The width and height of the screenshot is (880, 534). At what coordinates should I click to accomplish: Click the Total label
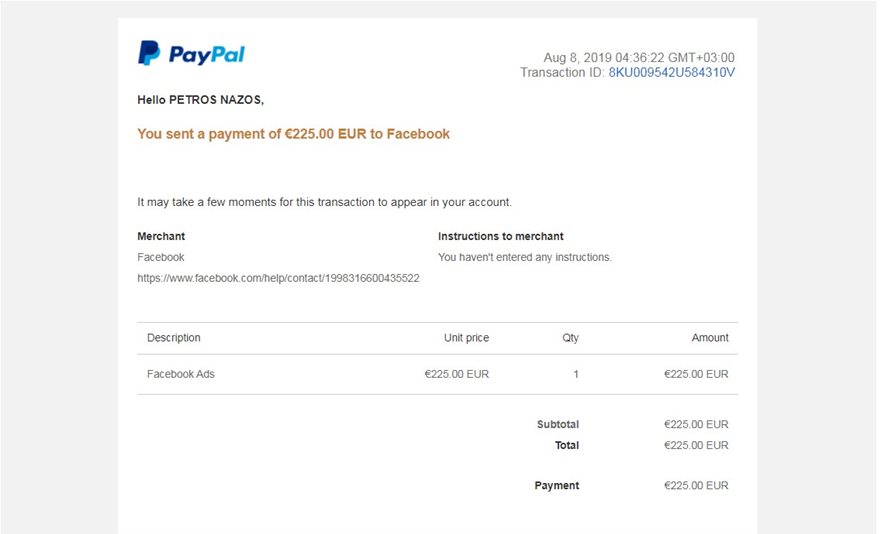click(567, 446)
